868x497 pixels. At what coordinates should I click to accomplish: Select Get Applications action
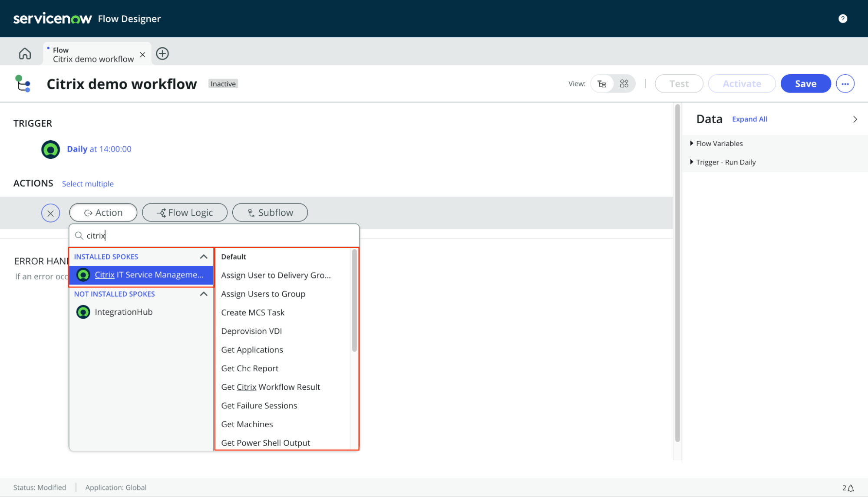click(x=252, y=350)
